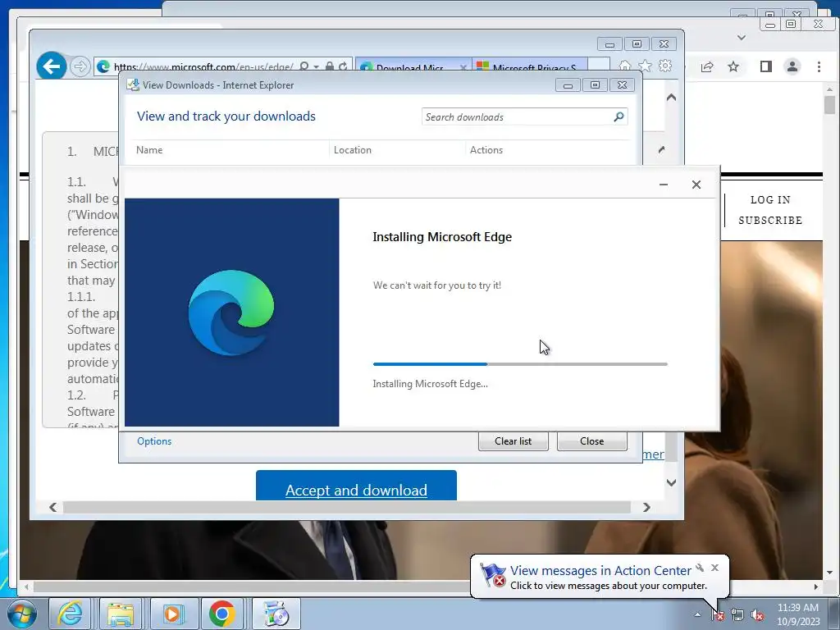
Task: Click the lock security icon in IE address bar
Action: pyautogui.click(x=330, y=66)
